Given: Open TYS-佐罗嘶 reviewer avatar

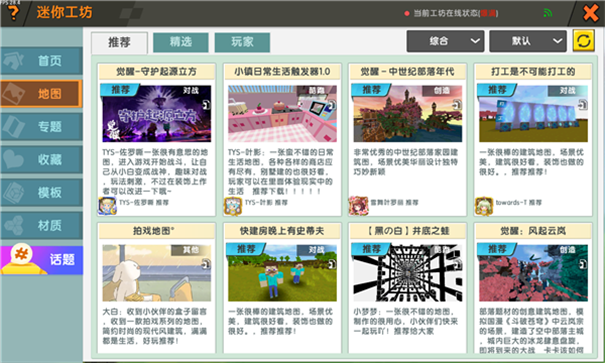Looking at the screenshot, I should 108,206.
